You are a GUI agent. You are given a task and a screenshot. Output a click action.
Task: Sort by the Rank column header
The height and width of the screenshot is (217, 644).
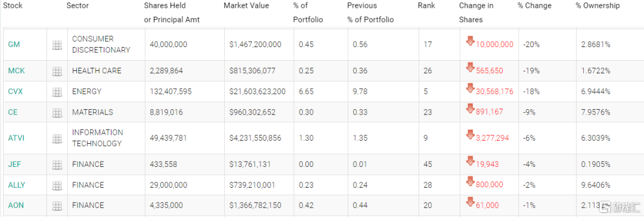click(426, 6)
